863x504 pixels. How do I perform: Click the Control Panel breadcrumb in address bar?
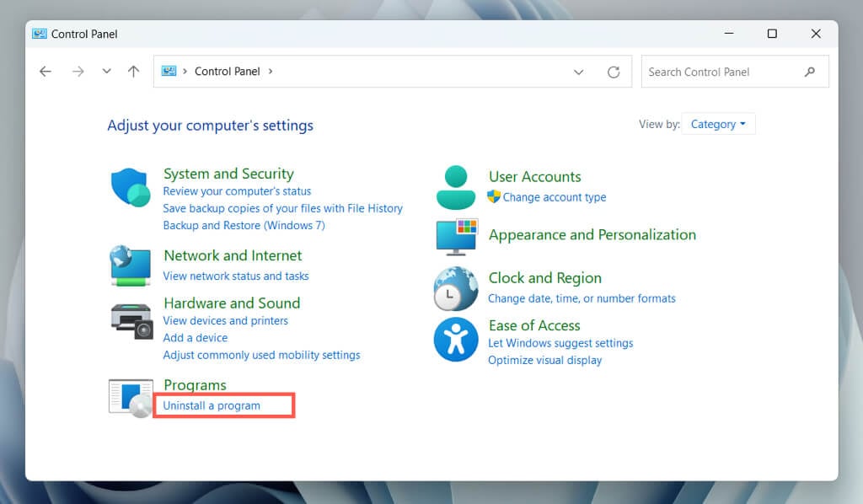[x=227, y=72]
